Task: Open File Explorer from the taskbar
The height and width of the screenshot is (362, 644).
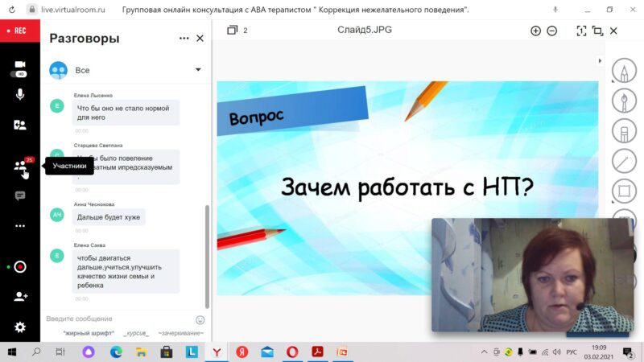Action: tap(142, 352)
